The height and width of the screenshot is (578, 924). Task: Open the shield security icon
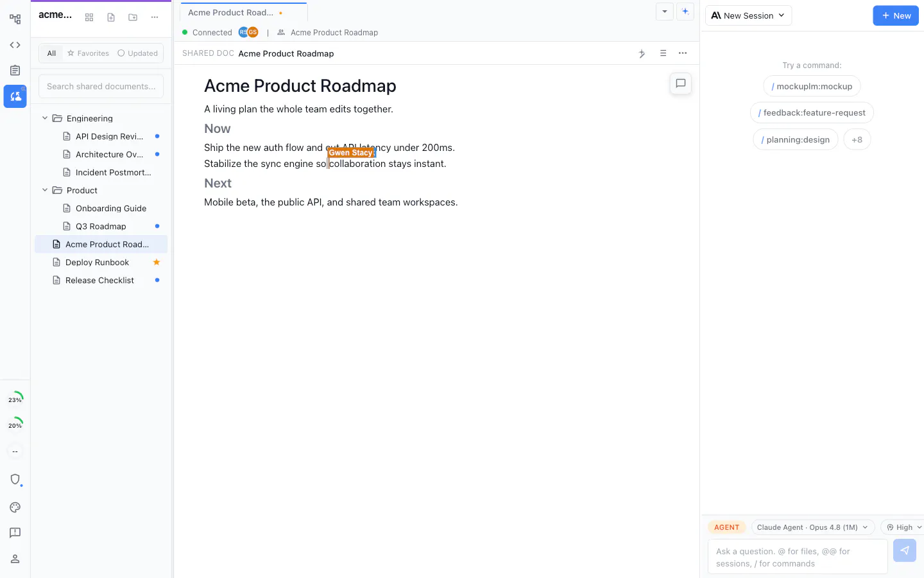coord(15,479)
